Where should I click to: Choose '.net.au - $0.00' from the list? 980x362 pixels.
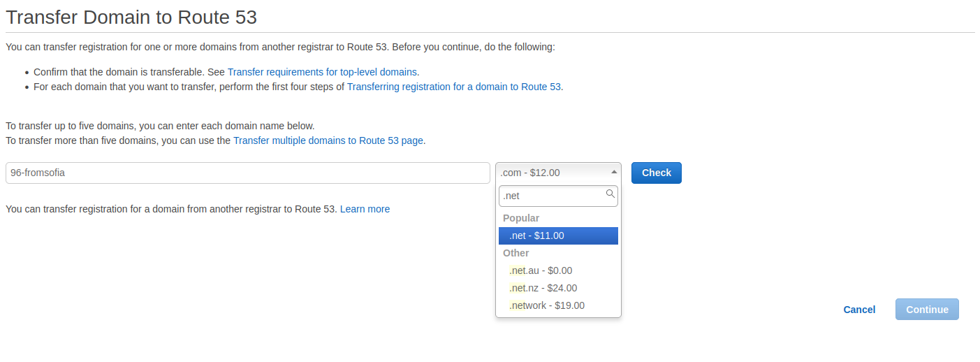(x=541, y=270)
